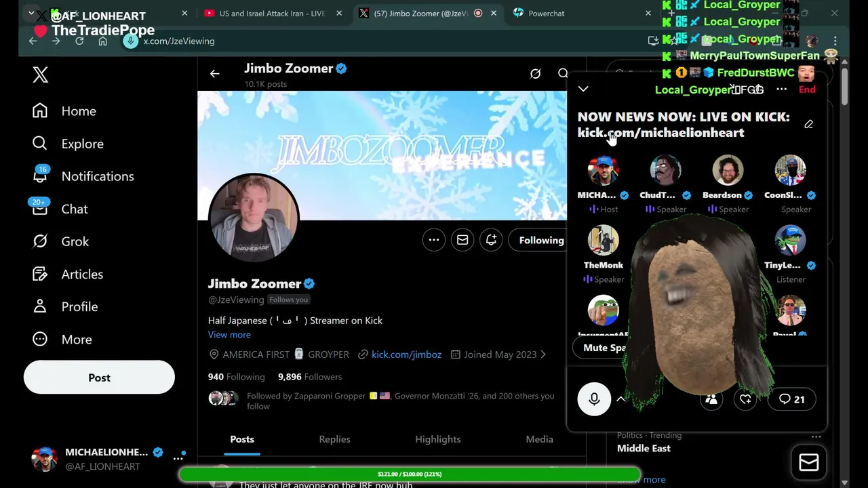Select ChudT... speaker avatar
Viewport: 868px width, 488px height.
coord(665,171)
